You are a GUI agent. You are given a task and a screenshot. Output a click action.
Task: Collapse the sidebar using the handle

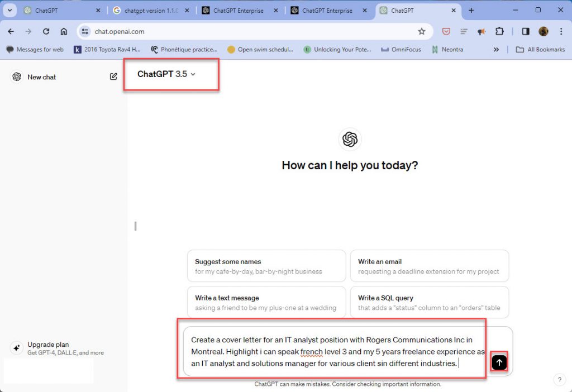click(135, 226)
